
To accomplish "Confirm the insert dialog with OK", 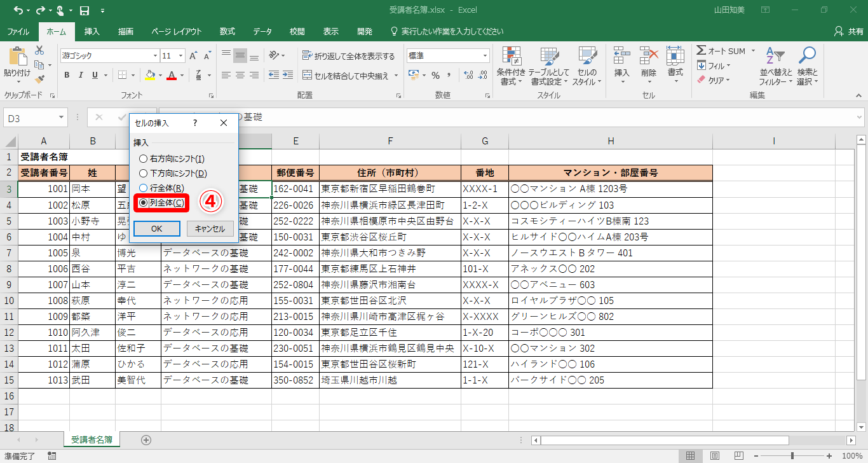I will [x=157, y=229].
